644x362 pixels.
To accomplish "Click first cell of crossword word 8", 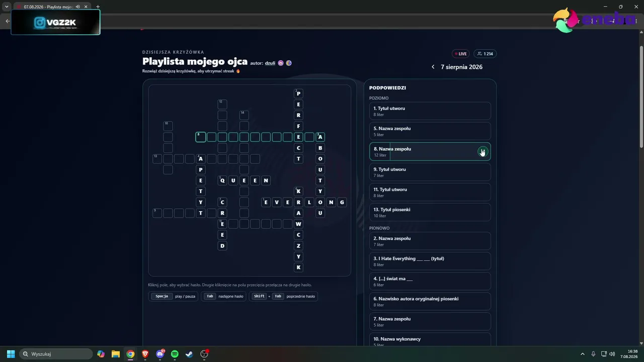I will click(201, 137).
